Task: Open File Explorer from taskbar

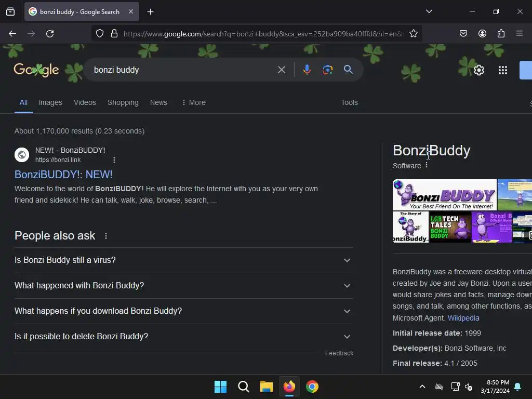Action: (x=267, y=387)
